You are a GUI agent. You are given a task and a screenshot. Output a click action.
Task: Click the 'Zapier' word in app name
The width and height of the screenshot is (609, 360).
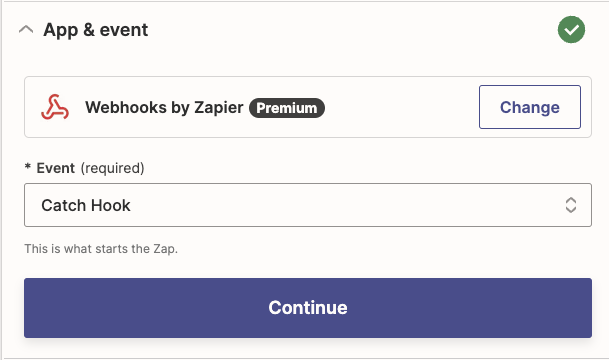tap(219, 108)
